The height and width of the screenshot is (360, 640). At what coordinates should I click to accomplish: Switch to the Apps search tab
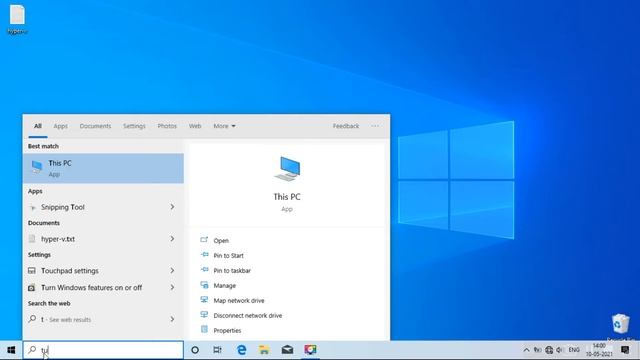click(60, 126)
